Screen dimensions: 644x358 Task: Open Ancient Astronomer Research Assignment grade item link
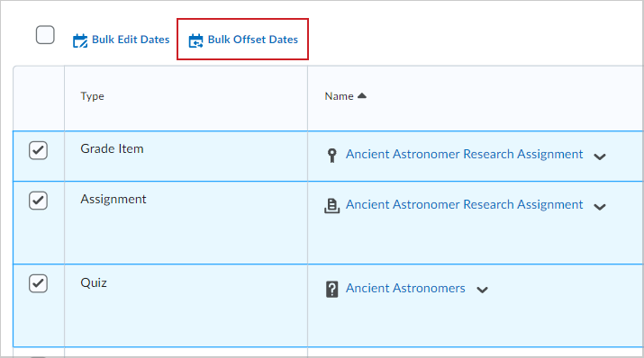tap(464, 154)
